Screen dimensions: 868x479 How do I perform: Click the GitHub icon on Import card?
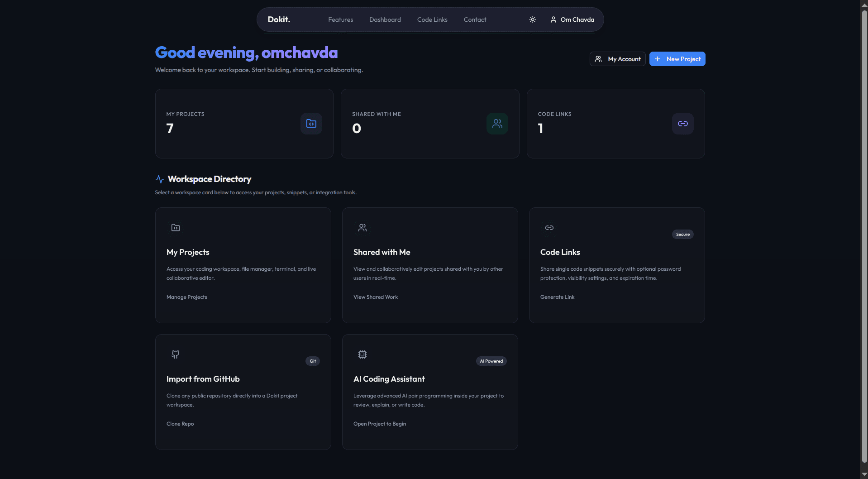(176, 354)
